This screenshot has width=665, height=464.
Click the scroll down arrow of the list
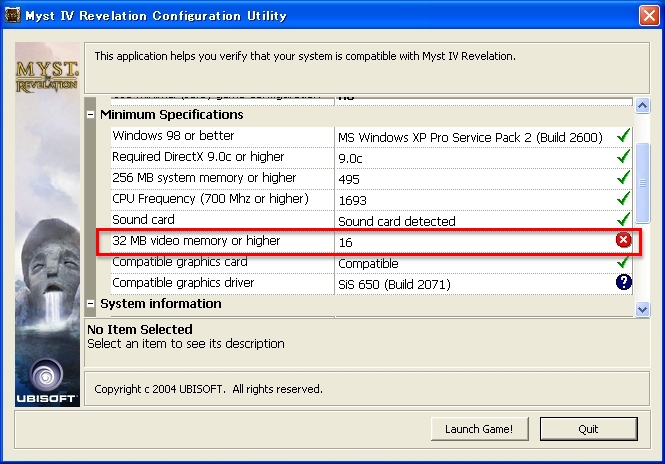point(643,309)
